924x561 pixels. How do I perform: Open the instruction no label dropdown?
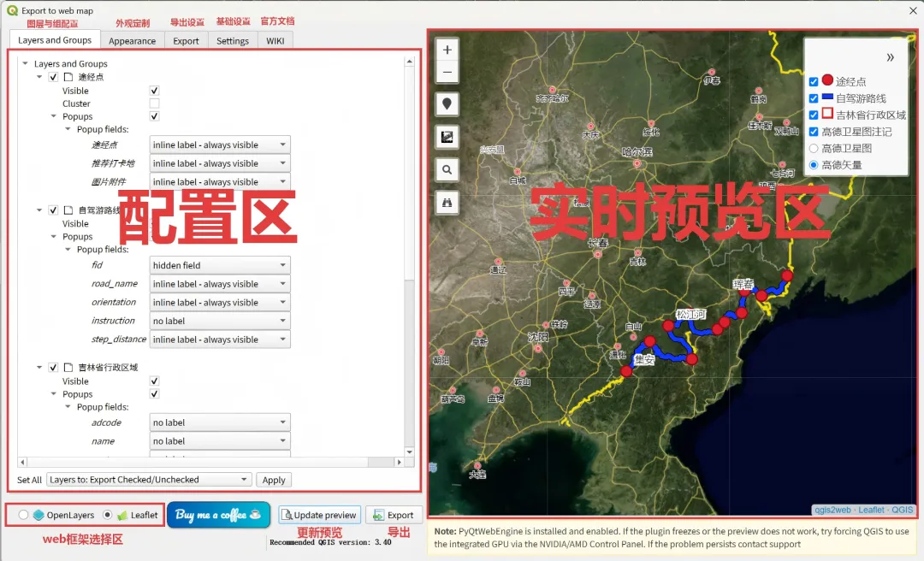point(220,322)
